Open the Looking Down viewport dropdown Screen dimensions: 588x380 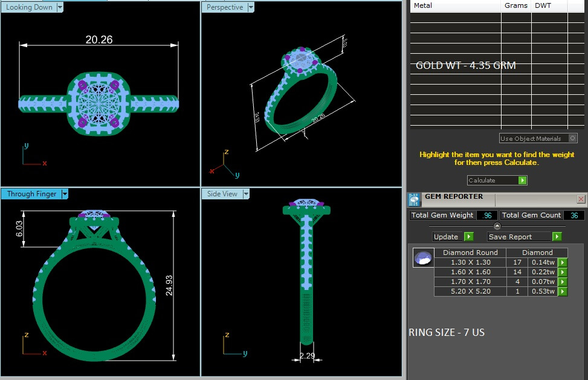(59, 8)
